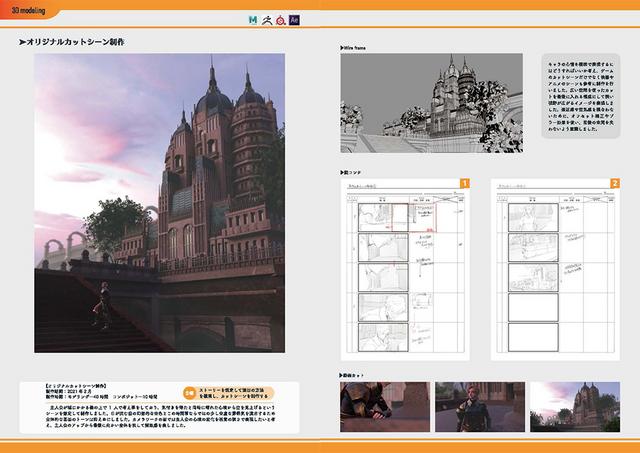This screenshot has width=640, height=453.
Task: Click the production date line with 2021
Action: 69,391
